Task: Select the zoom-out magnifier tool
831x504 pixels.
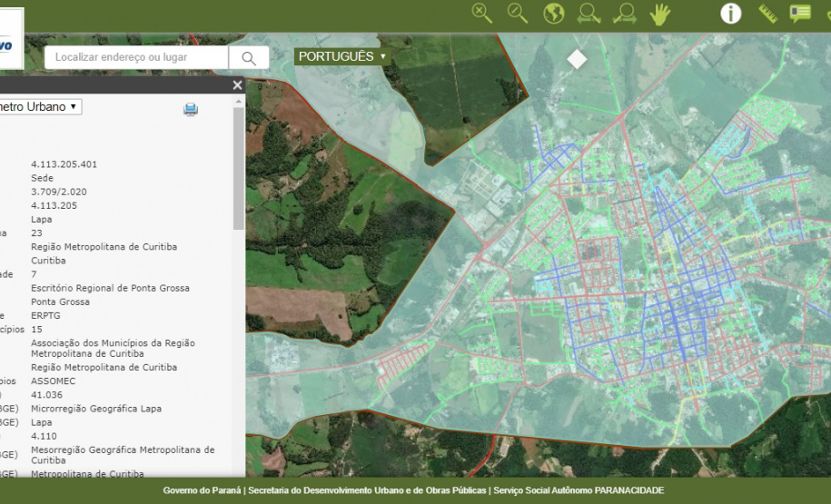Action: click(x=518, y=13)
